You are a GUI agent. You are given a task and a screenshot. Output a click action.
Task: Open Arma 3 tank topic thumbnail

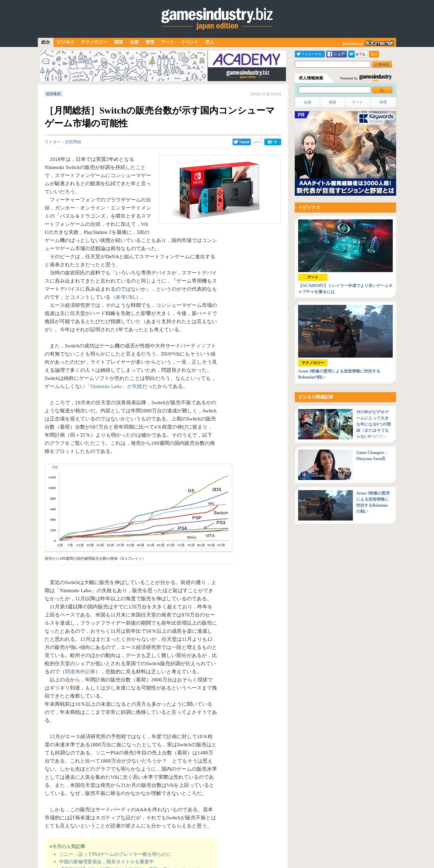[x=345, y=331]
